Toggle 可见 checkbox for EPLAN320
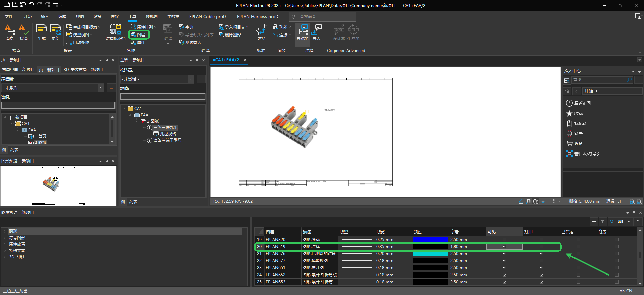Image resolution: width=644 pixels, height=295 pixels. click(504, 240)
